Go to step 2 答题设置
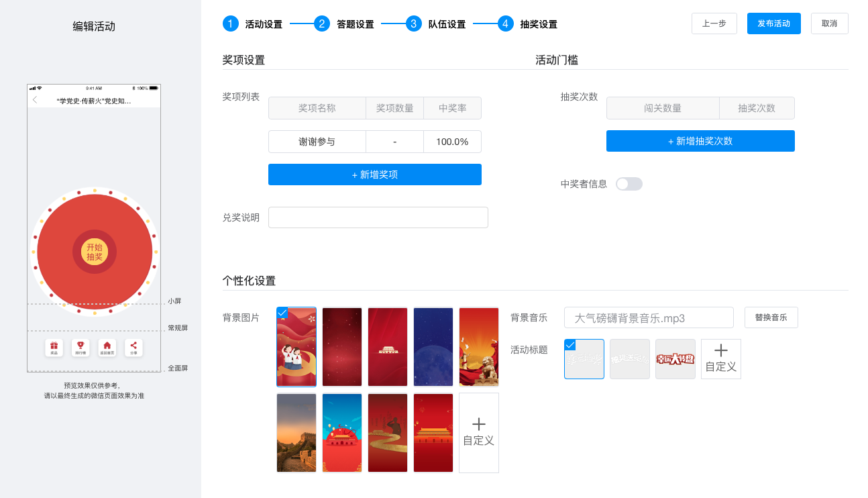Image resolution: width=868 pixels, height=498 pixels. click(343, 24)
